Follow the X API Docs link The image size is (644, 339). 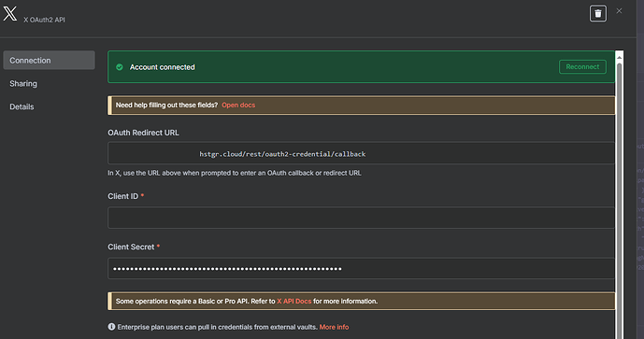pos(294,302)
